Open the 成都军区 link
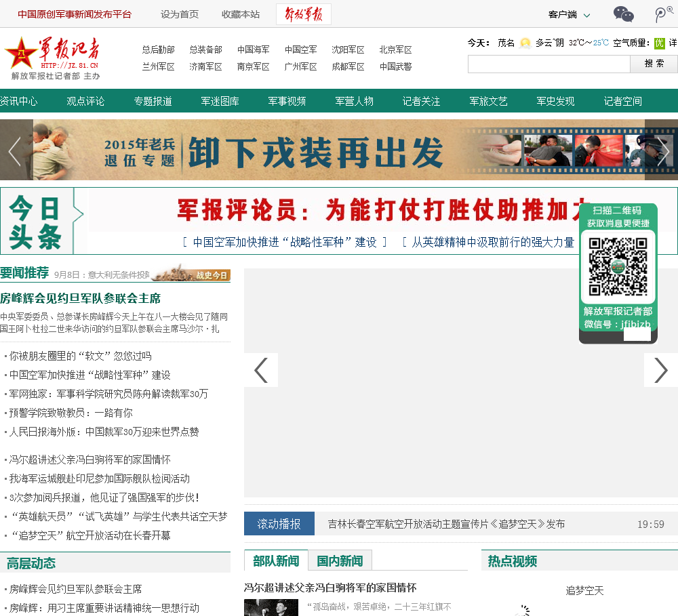Screen dimensions: 678x616 click(348, 66)
